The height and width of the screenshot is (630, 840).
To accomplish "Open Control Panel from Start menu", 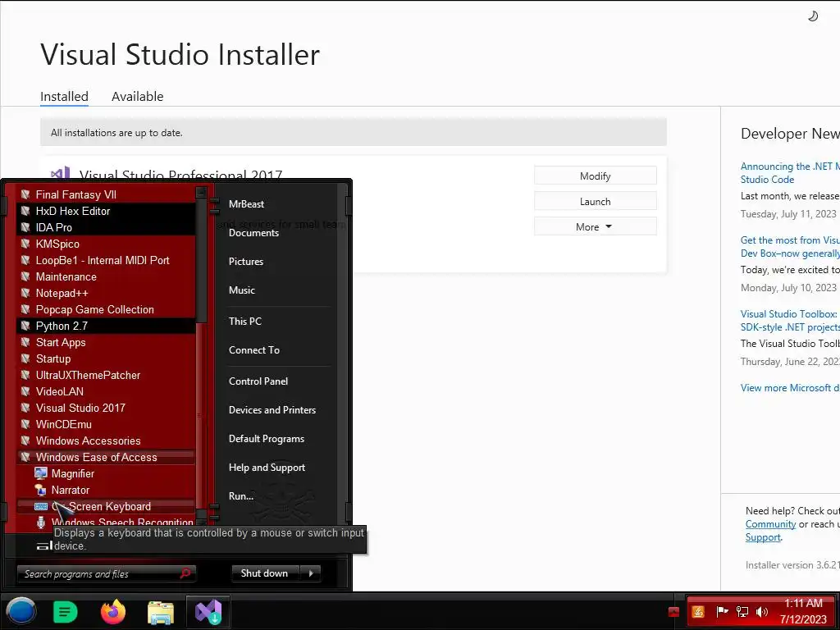I will tap(258, 381).
